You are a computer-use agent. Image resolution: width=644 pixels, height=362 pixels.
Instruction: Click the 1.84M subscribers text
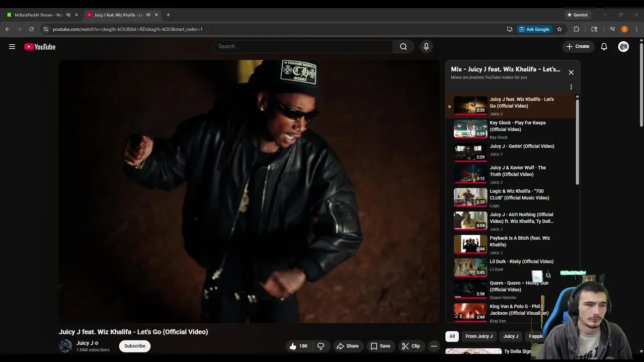point(93,350)
